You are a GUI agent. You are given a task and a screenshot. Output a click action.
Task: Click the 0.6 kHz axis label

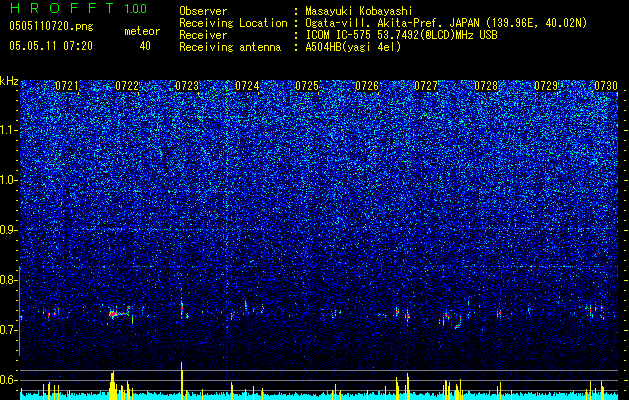click(x=9, y=380)
